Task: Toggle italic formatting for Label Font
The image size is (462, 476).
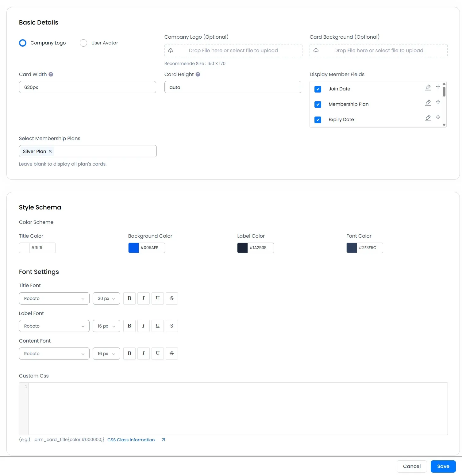Action: pyautogui.click(x=143, y=326)
